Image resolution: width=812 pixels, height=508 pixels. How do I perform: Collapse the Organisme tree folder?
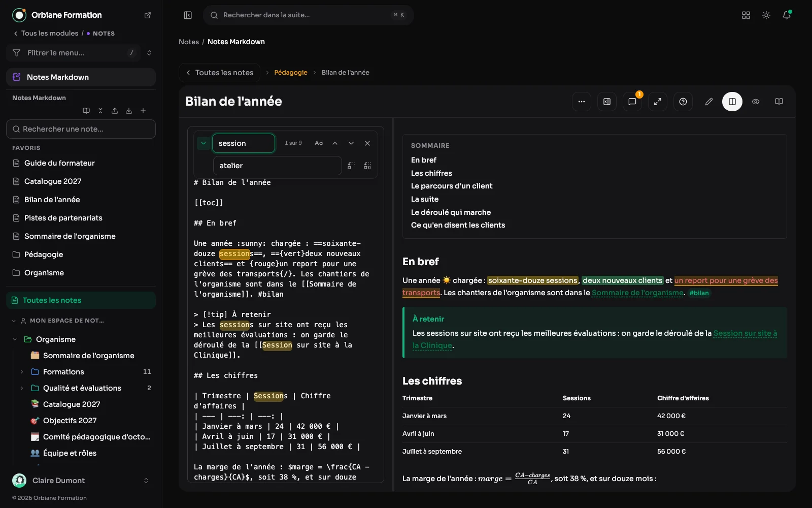pos(14,339)
